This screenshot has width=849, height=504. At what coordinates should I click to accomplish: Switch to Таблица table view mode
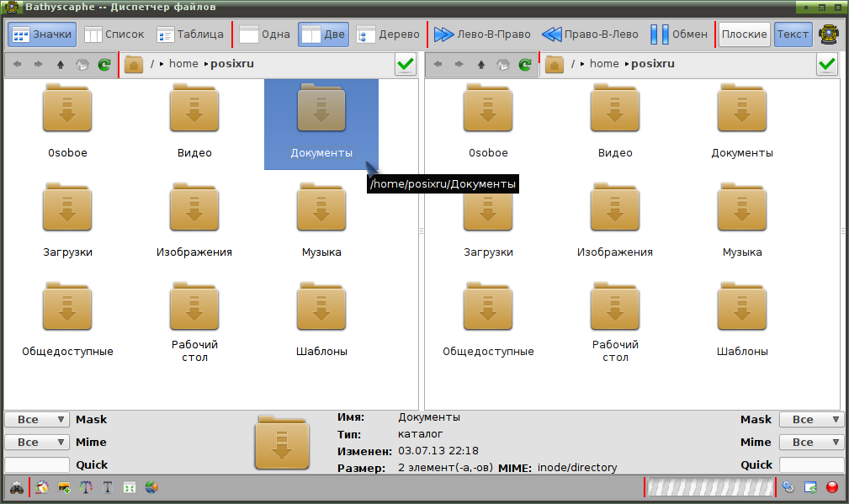pos(191,34)
